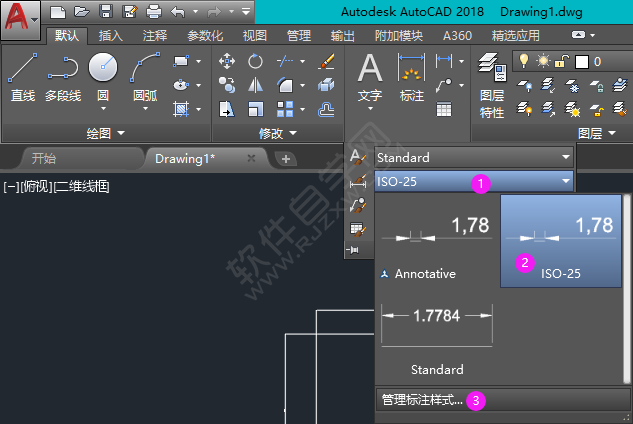Toggle layer 0 freeze sun icon

pos(543,61)
